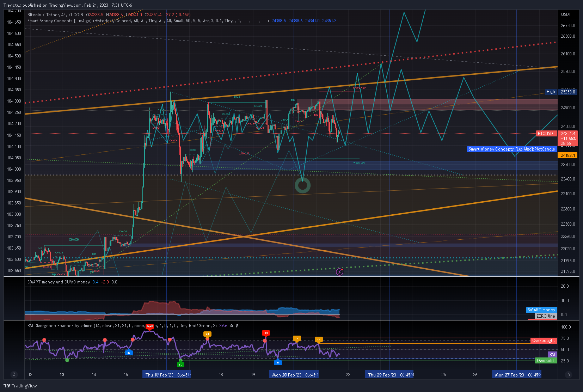
Task: Click the 'ZERO line' scale label
Action: coord(546,316)
